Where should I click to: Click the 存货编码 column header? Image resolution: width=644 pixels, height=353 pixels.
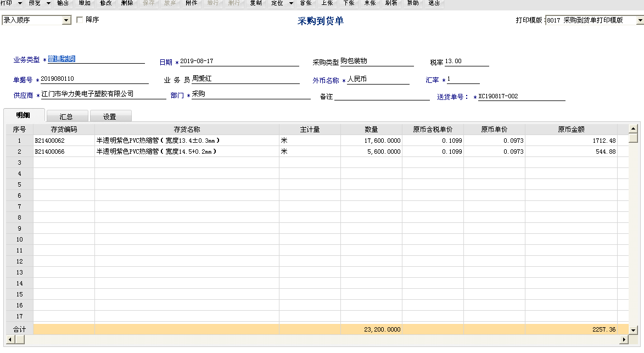pyautogui.click(x=64, y=130)
